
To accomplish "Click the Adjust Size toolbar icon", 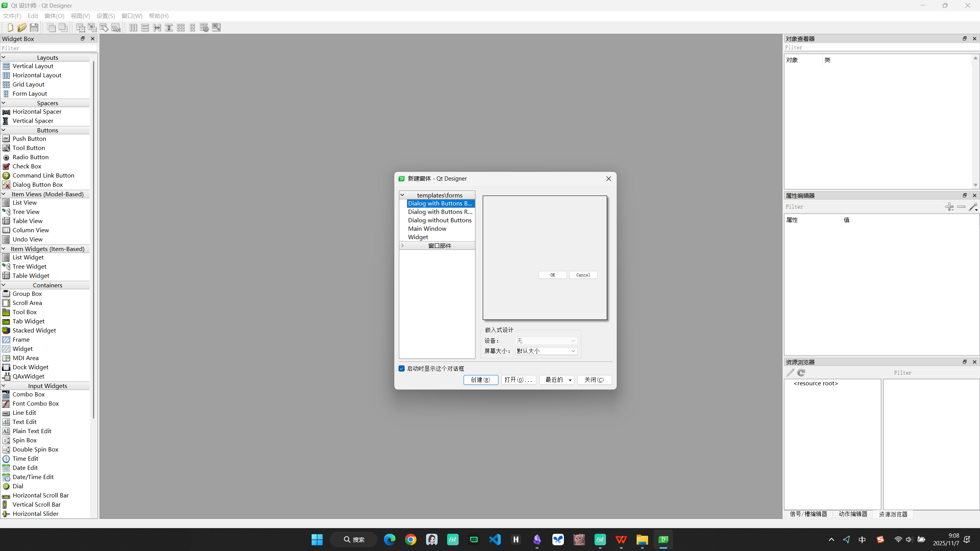I will [x=216, y=28].
